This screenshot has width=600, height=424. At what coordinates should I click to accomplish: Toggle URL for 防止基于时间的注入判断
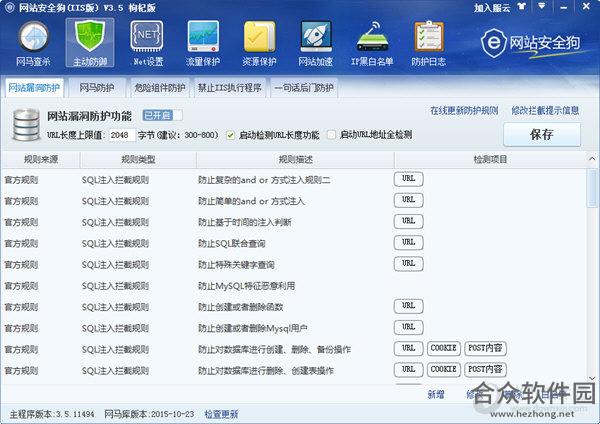click(x=409, y=221)
